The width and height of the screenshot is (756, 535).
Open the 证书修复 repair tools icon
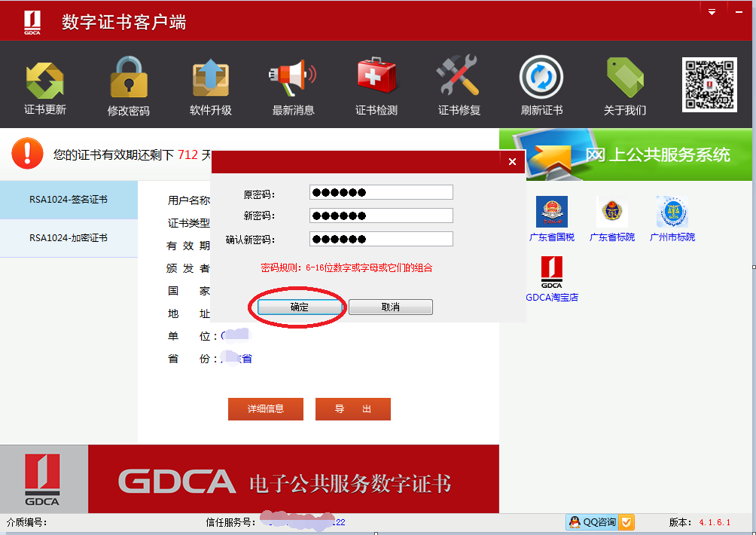point(459,85)
